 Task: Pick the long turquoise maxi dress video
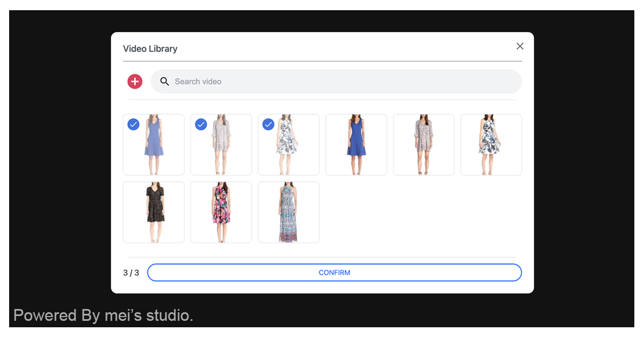(289, 212)
